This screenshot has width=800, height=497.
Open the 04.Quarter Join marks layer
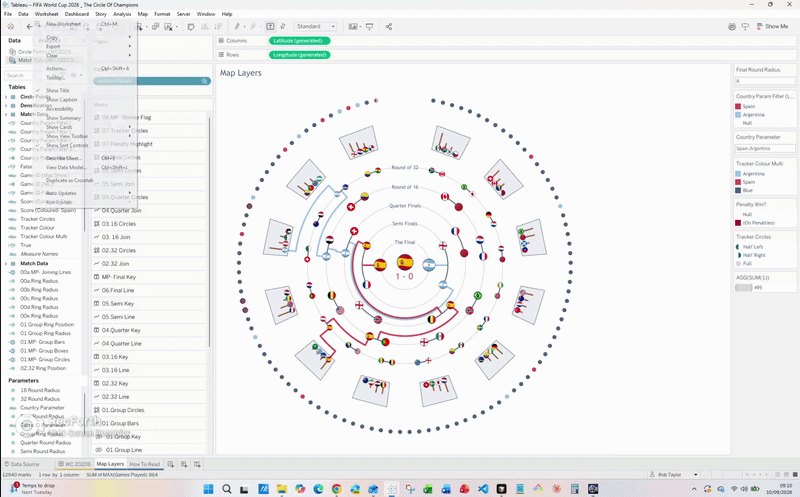[x=149, y=210]
